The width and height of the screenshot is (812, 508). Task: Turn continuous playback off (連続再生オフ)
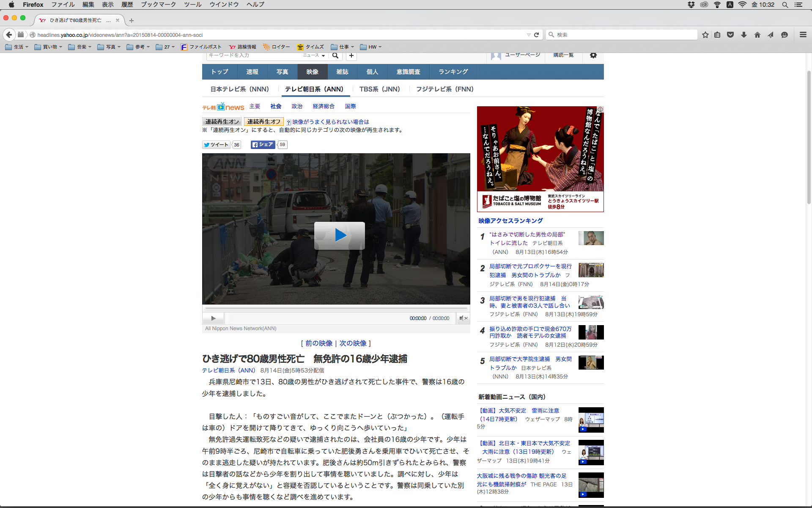point(263,122)
